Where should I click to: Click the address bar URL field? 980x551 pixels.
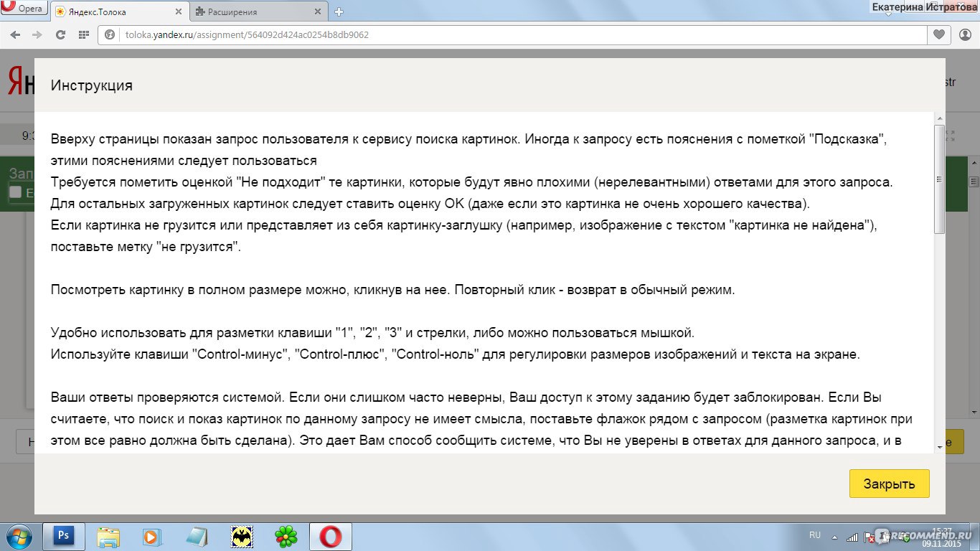coord(502,34)
